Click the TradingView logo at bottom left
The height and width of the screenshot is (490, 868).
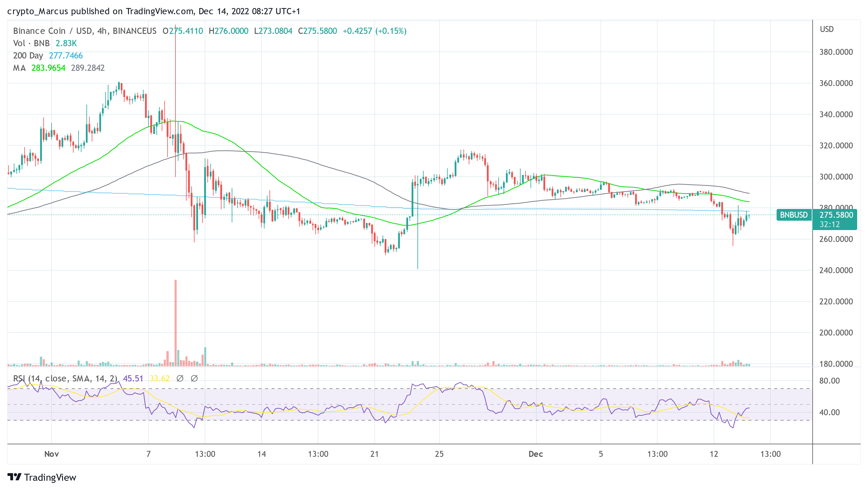42,477
